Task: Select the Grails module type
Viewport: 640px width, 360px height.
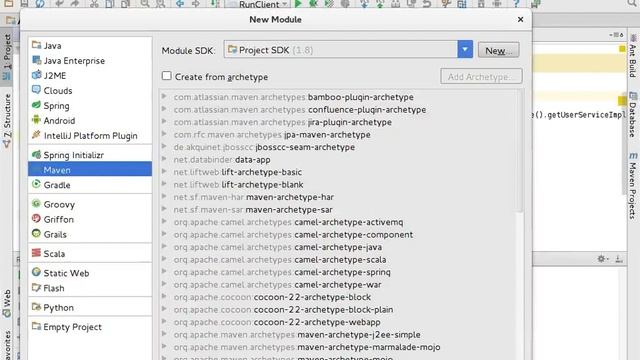Action: pos(90,235)
